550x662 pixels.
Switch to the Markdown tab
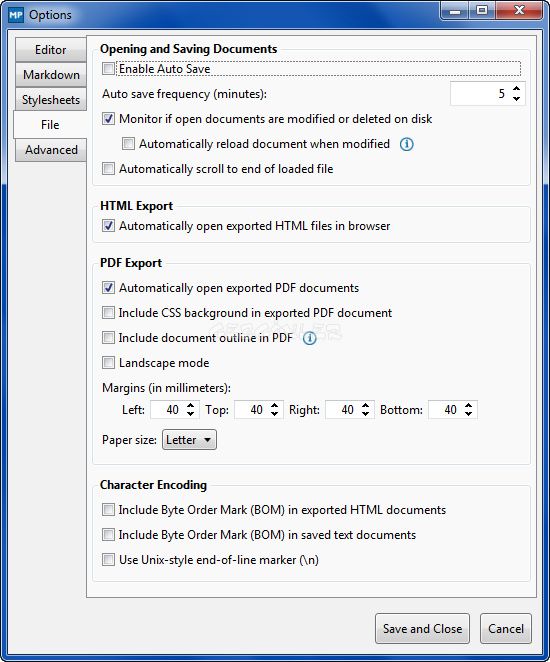coord(51,75)
